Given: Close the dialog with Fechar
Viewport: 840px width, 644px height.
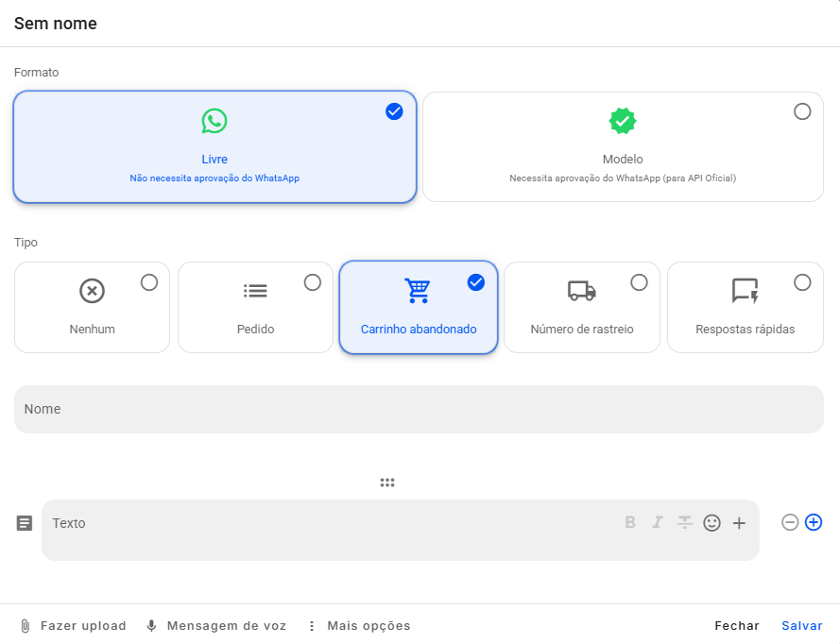Looking at the screenshot, I should pyautogui.click(x=737, y=625).
